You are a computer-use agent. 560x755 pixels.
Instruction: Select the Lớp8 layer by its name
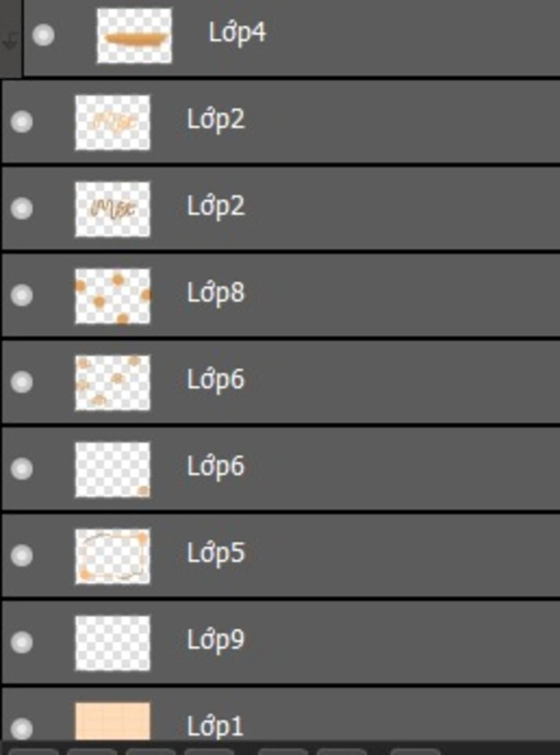coord(216,293)
